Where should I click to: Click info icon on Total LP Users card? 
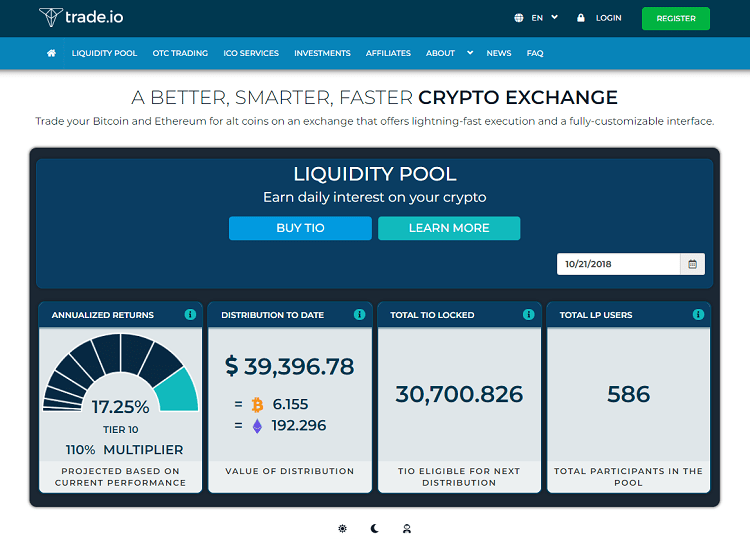pyautogui.click(x=697, y=315)
